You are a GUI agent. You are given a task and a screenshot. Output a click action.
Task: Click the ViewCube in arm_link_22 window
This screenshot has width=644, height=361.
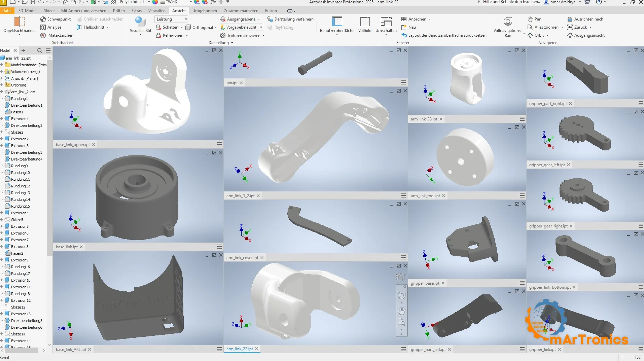400,278
